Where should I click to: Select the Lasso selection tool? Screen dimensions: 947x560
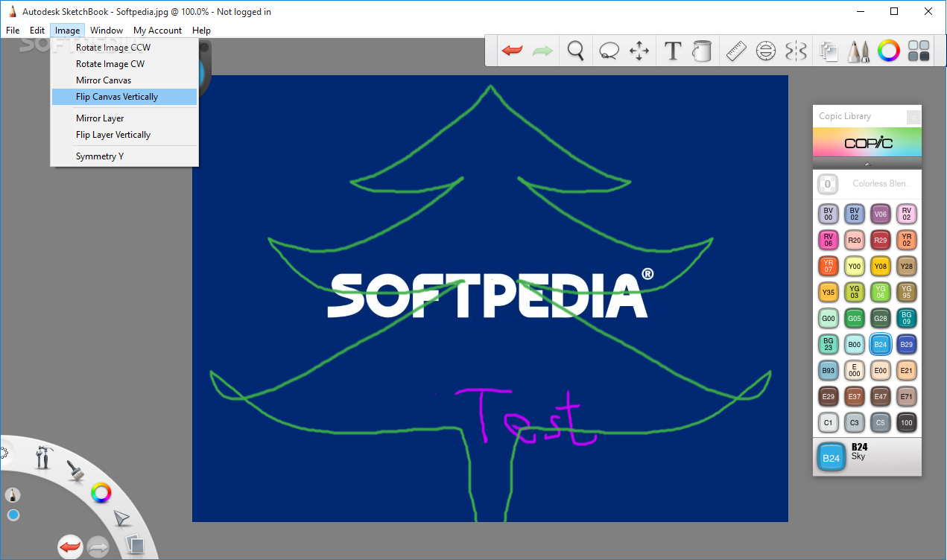609,51
